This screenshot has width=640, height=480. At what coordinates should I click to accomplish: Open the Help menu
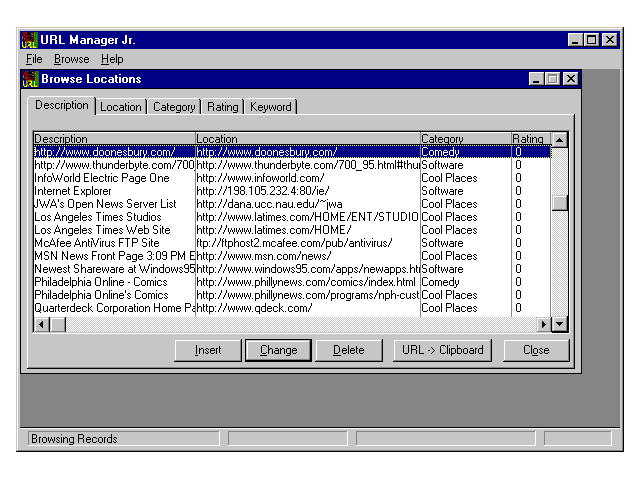pos(112,59)
